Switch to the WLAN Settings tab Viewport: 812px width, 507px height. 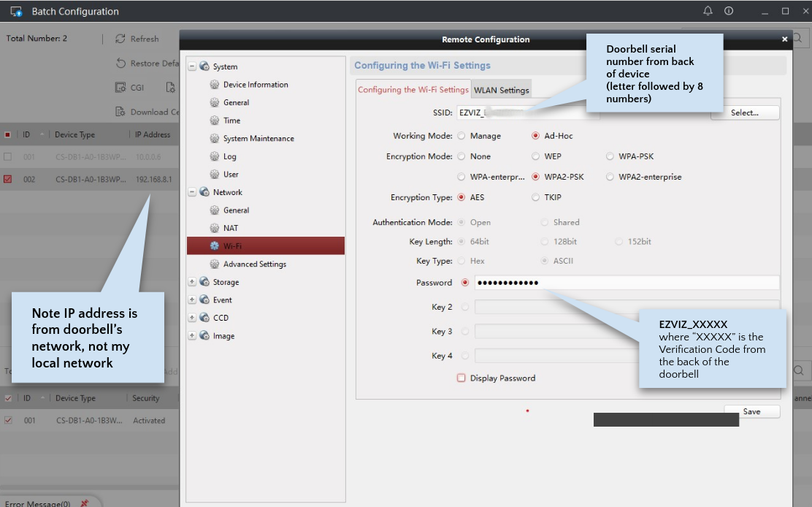pos(501,91)
